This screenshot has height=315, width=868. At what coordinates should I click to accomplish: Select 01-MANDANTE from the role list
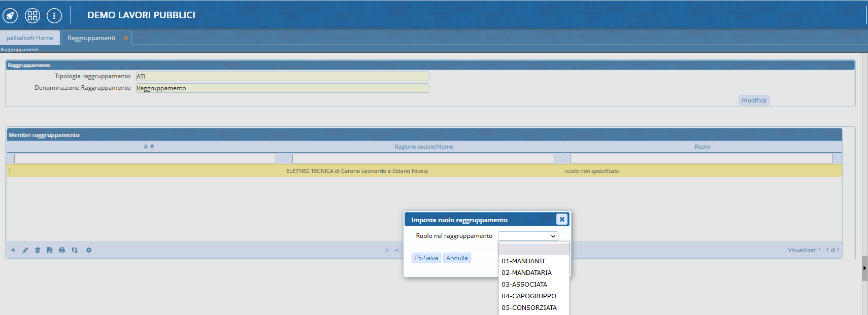pos(524,261)
